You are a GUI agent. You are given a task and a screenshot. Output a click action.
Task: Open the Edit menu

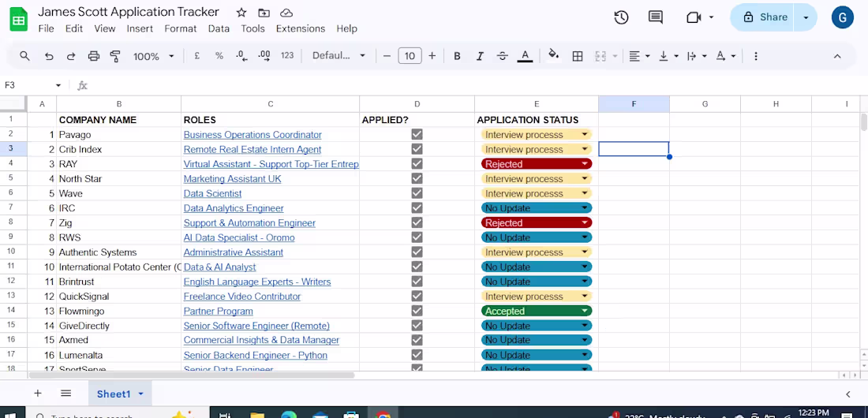pyautogui.click(x=73, y=29)
